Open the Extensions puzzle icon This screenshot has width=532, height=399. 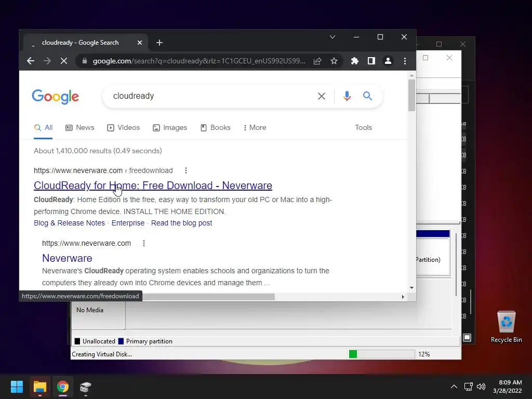(354, 61)
